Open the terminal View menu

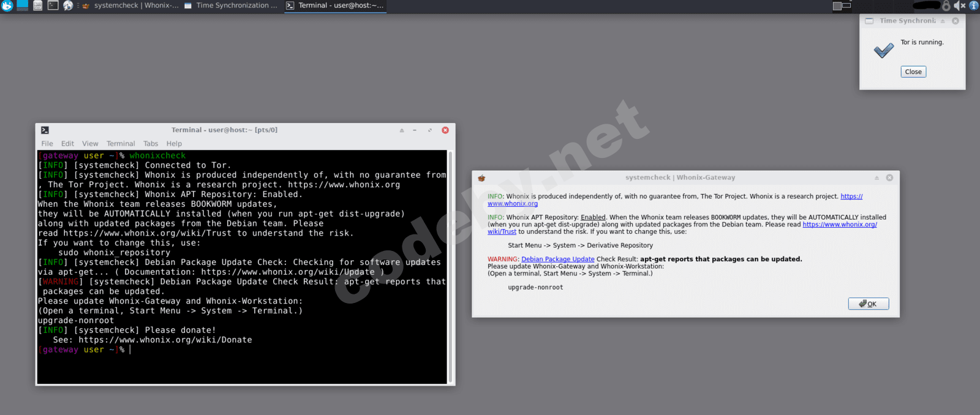pyautogui.click(x=90, y=144)
